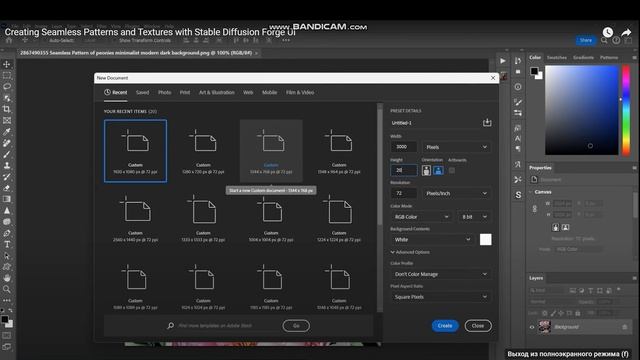Viewport: 640px width, 360px height.
Task: Open the video Watch Later clock icon
Action: coord(608,32)
